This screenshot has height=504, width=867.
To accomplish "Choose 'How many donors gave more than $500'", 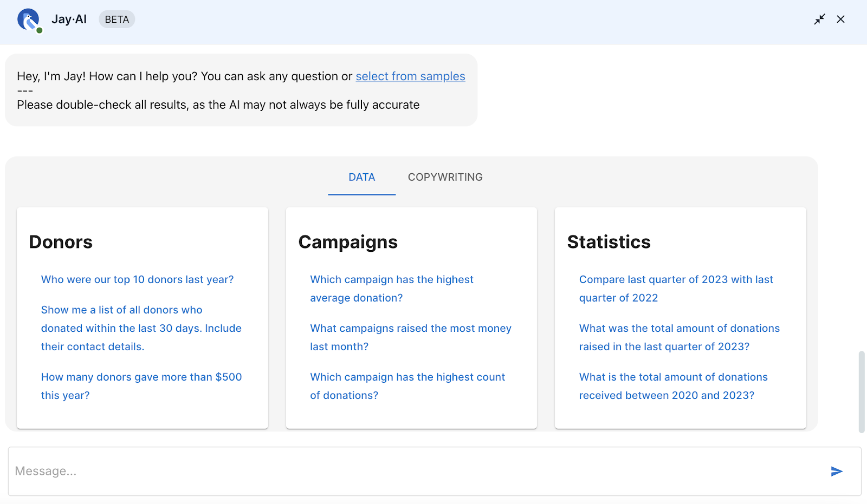I will [141, 386].
